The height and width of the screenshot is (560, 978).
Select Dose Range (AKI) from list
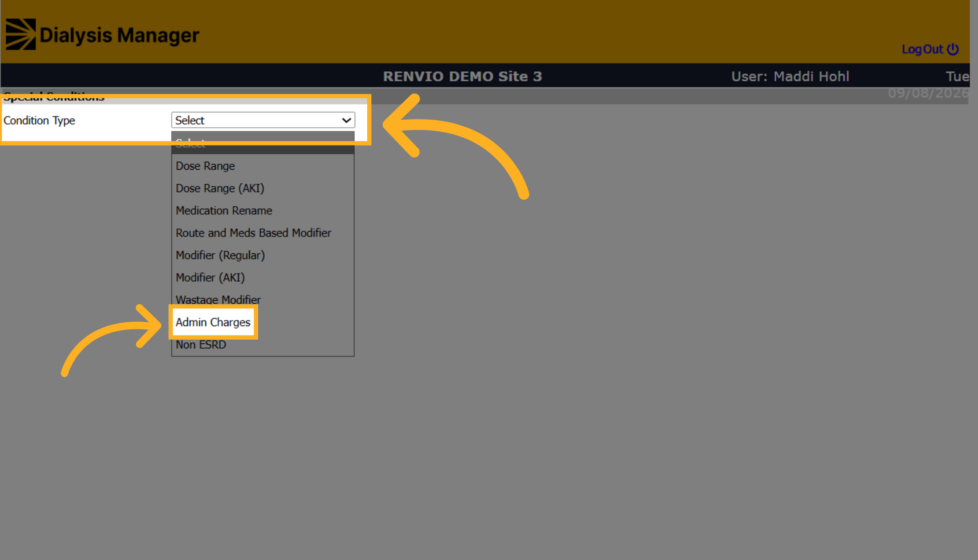(263, 188)
